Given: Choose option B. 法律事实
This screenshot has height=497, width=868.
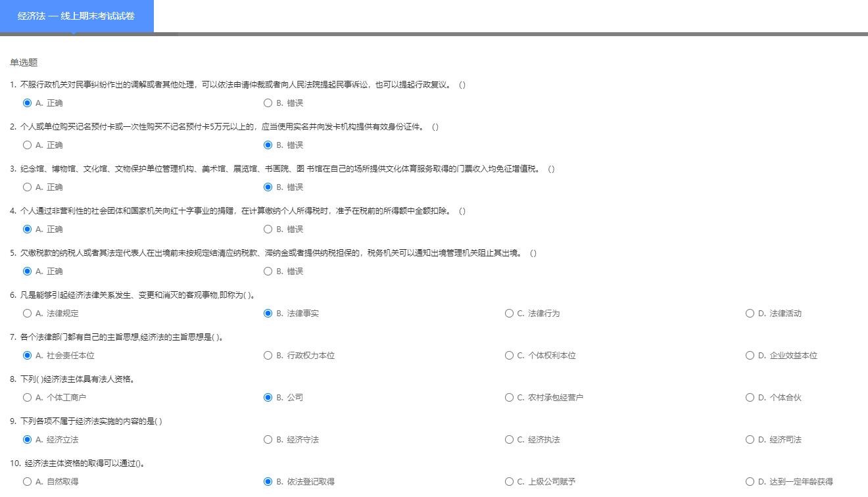Looking at the screenshot, I should 268,314.
